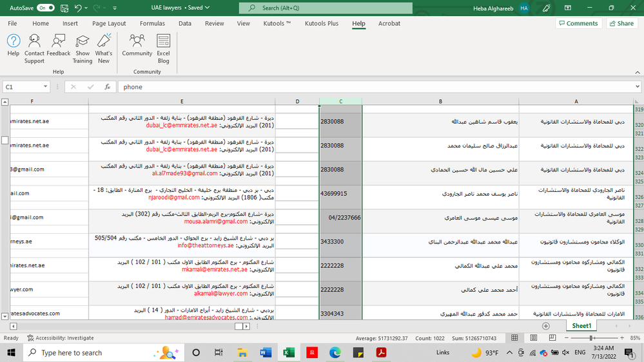Open the Heba Alghareeb account button
The image size is (644, 362).
tap(501, 8)
